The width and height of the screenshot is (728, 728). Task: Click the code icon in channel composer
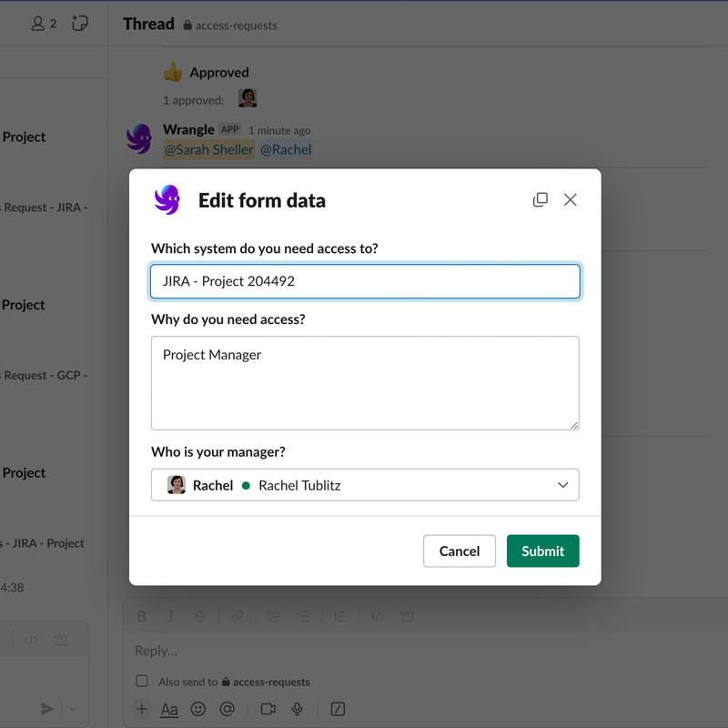31,641
